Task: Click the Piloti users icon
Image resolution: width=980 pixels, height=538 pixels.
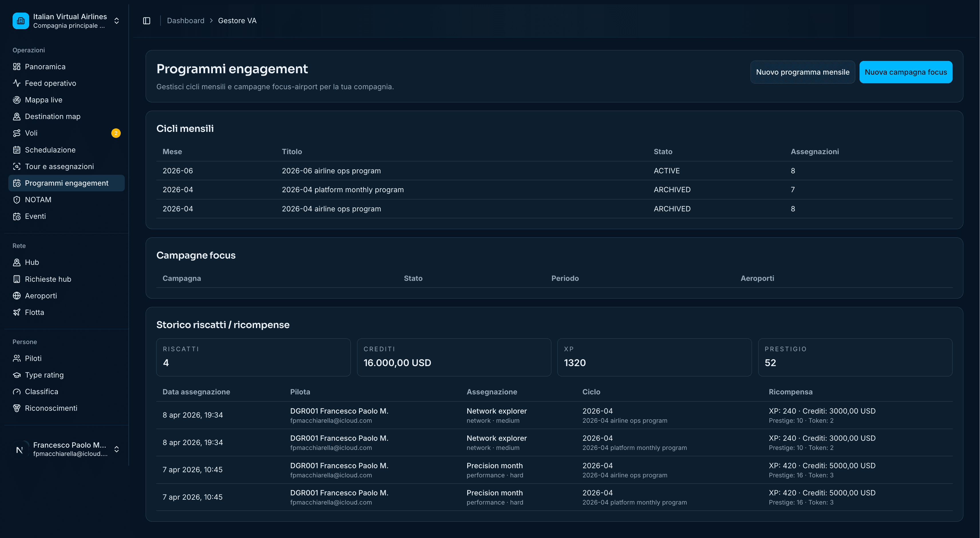Action: click(17, 359)
